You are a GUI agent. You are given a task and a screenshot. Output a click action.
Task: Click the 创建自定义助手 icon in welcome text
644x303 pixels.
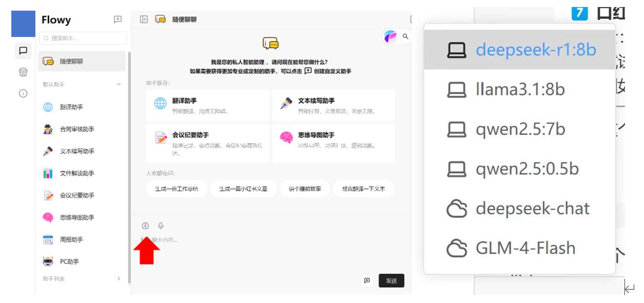point(308,71)
